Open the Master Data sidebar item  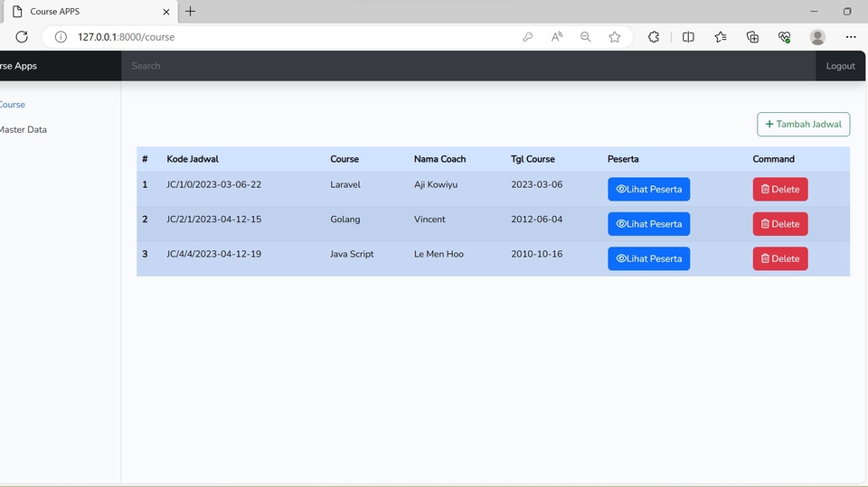24,129
